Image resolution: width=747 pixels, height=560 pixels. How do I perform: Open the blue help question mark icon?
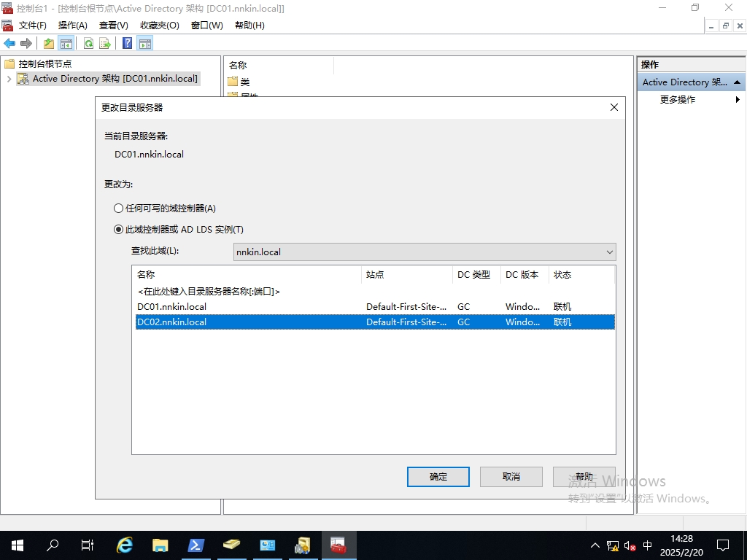(127, 44)
